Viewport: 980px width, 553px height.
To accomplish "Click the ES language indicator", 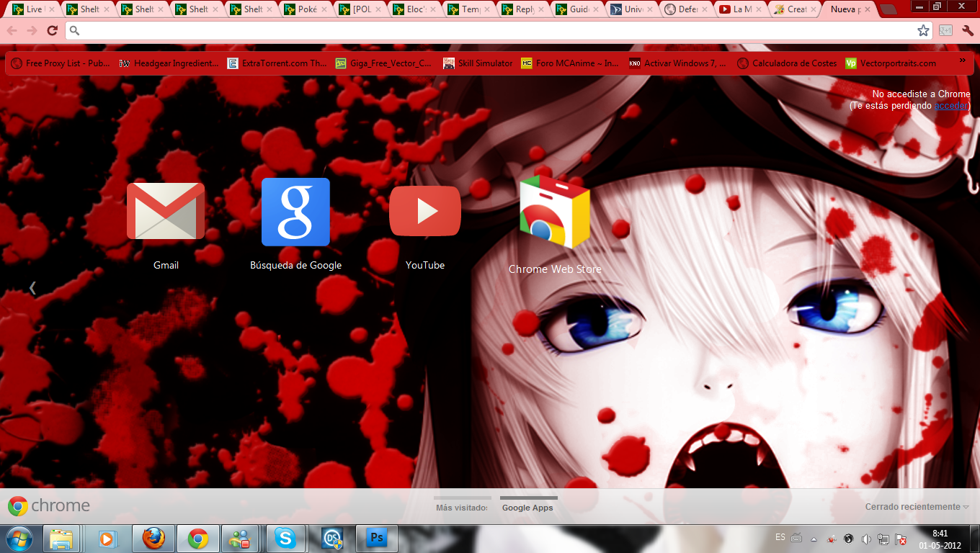I will [780, 537].
